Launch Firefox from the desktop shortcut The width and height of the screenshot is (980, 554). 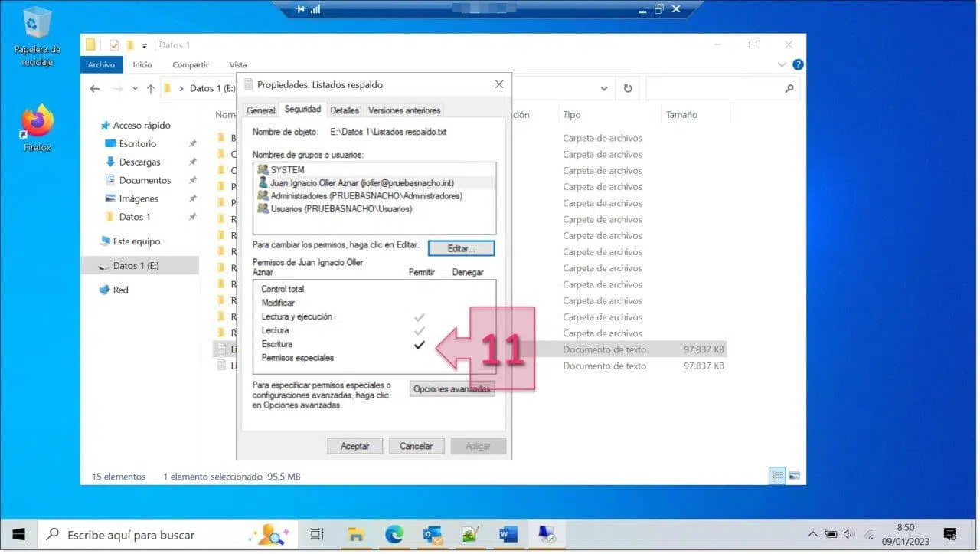[37, 123]
